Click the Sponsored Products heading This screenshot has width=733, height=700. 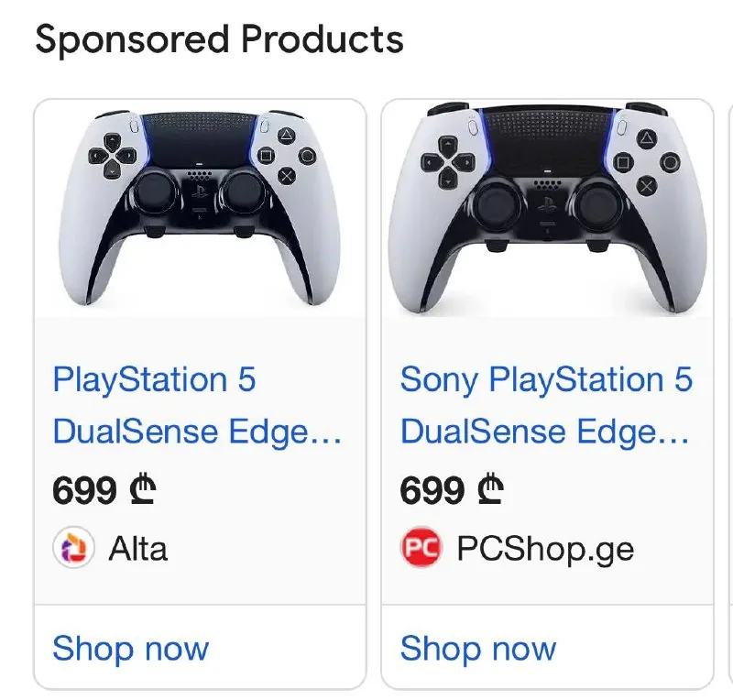[x=219, y=39]
